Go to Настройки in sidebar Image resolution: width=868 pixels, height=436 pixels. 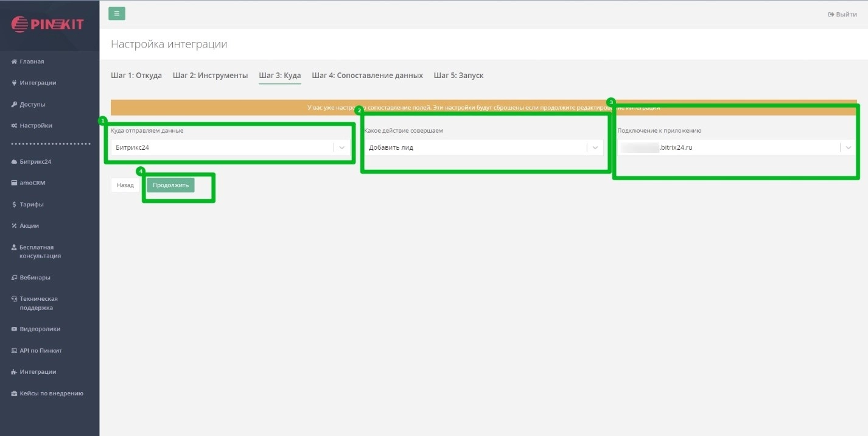point(35,125)
